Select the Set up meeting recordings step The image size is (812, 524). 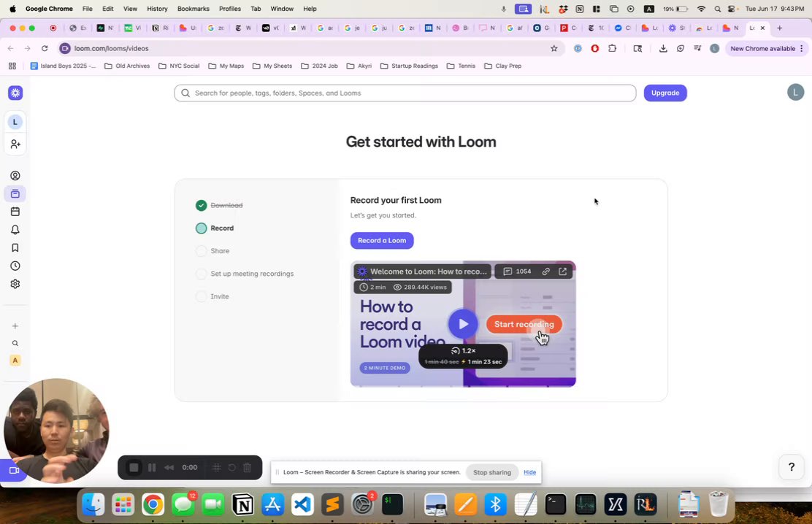pyautogui.click(x=245, y=274)
